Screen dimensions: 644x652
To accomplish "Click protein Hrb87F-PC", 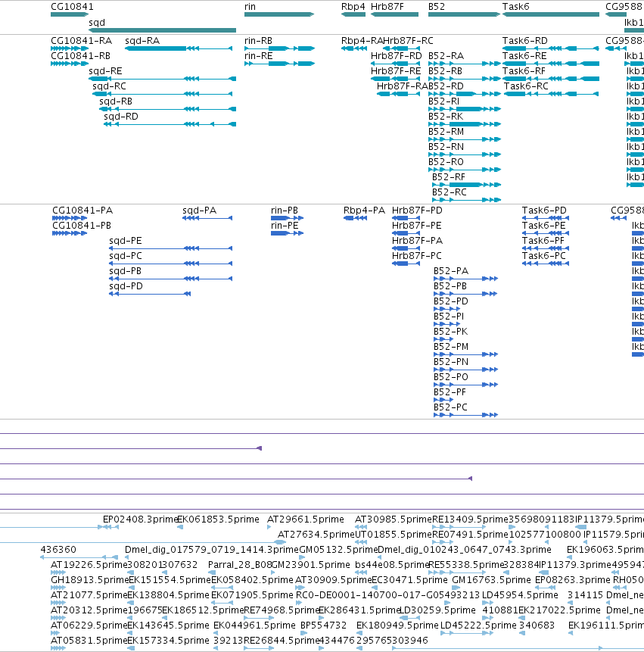I will (406, 264).
